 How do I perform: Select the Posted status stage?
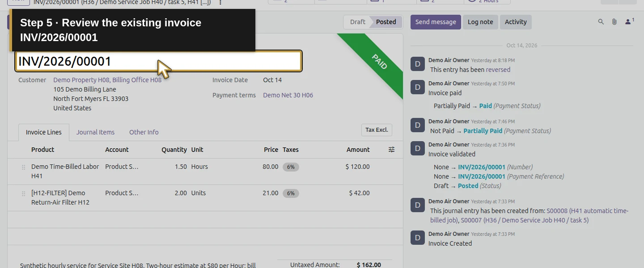386,22
